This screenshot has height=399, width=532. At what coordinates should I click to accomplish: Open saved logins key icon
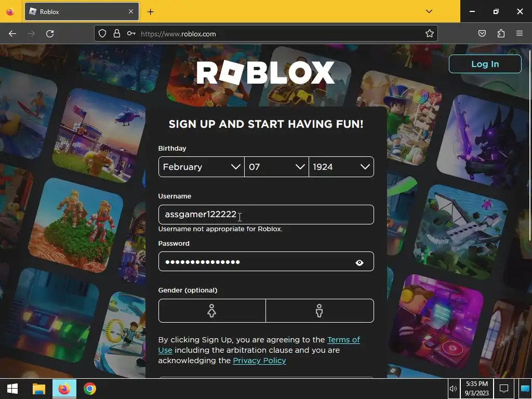tap(131, 33)
